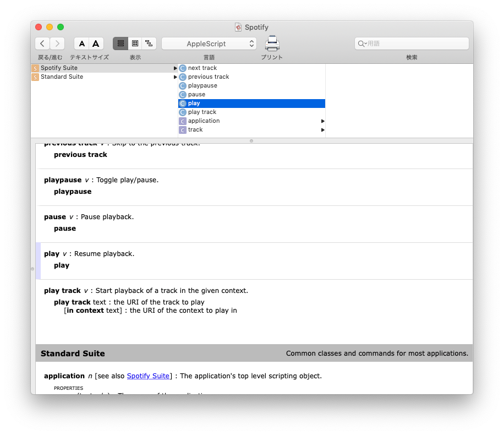Click command icon beside playpause

(x=183, y=86)
